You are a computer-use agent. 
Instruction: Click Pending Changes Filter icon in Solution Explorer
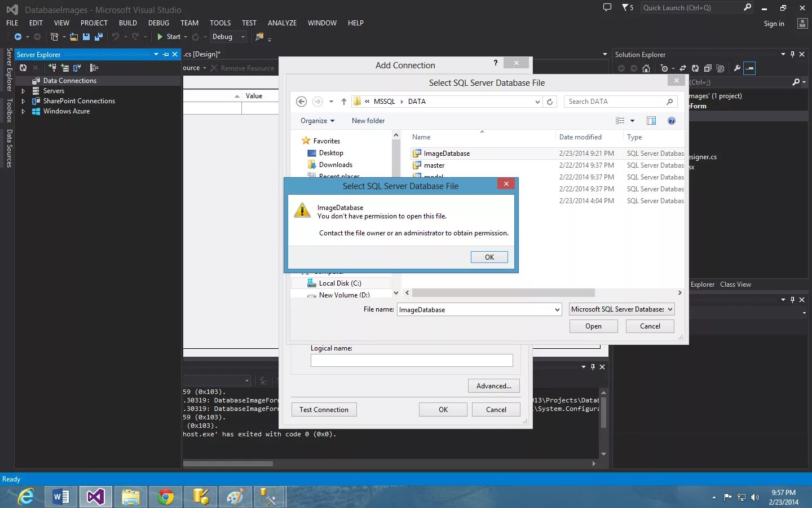[x=664, y=68]
